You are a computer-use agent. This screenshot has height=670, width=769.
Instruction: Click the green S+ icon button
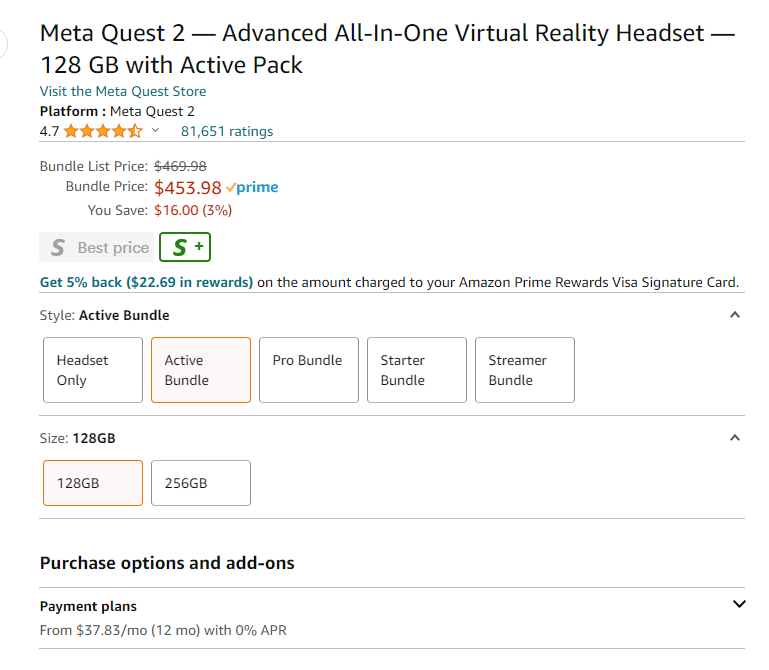click(x=185, y=247)
